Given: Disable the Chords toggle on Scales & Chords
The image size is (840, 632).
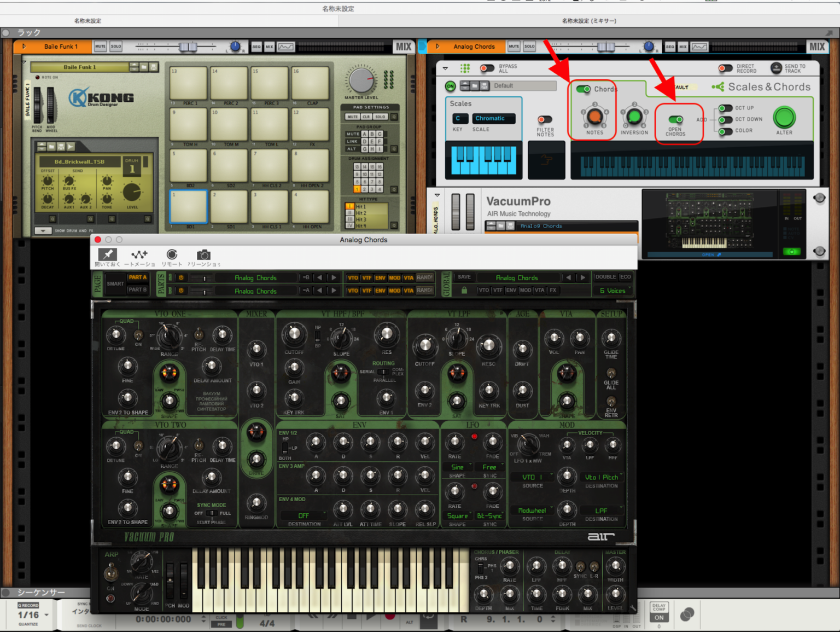Looking at the screenshot, I should [x=583, y=89].
